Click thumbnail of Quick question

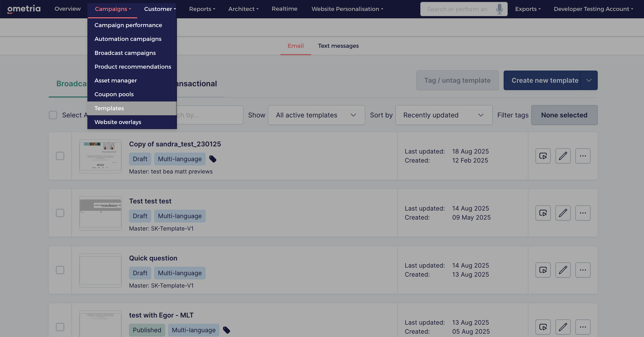pyautogui.click(x=100, y=270)
